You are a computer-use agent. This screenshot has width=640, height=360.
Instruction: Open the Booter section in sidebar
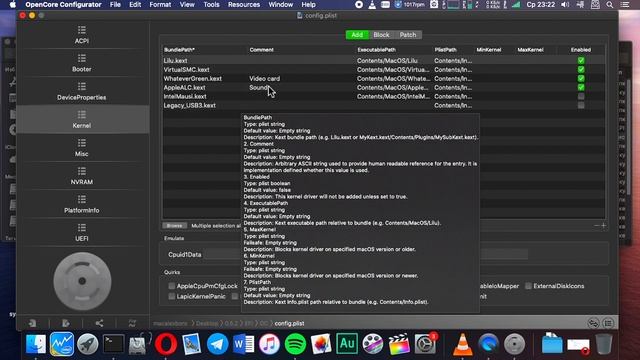tap(82, 63)
